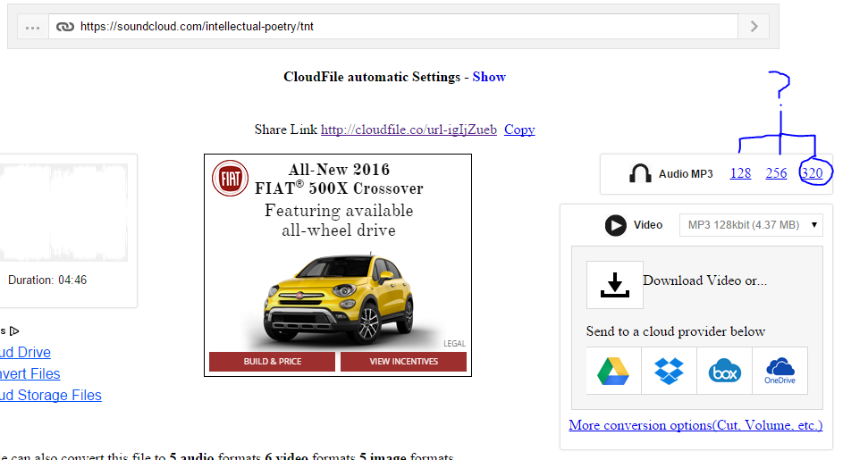The height and width of the screenshot is (460, 868).
Task: Click the Download Video or... text
Action: 704,280
